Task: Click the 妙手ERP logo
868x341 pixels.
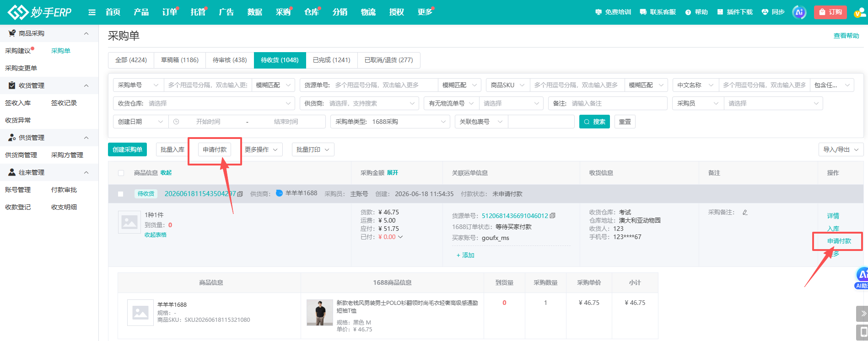Action: click(40, 12)
